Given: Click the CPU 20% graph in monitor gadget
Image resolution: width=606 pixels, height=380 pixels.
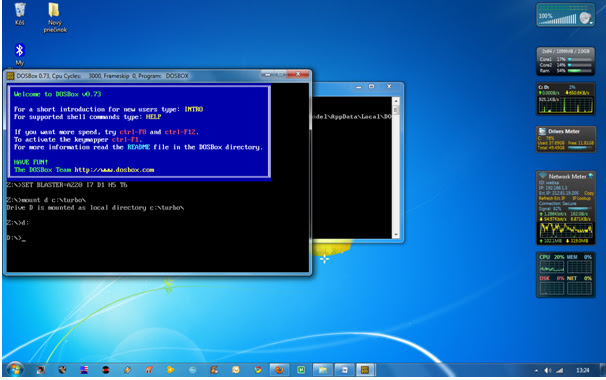Looking at the screenshot, I should (552, 267).
